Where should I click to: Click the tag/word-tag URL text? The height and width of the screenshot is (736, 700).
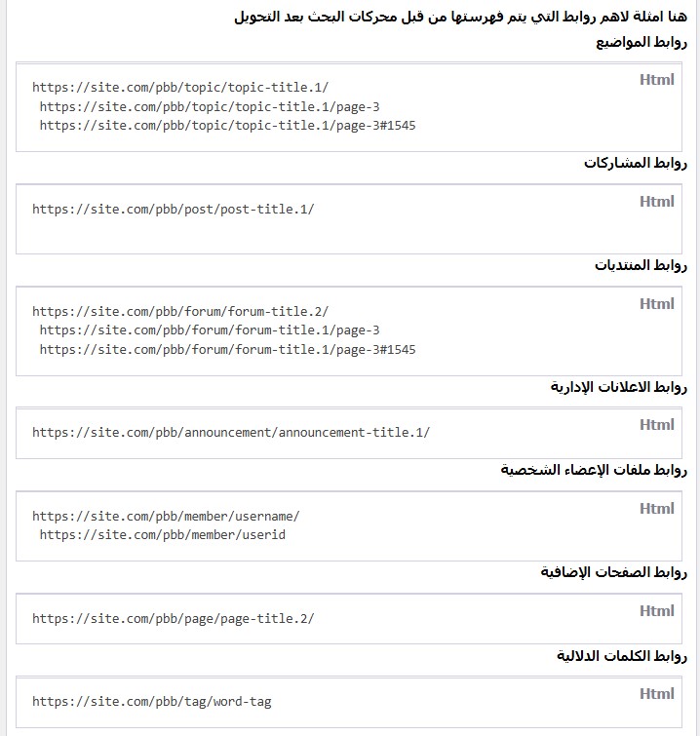[152, 702]
